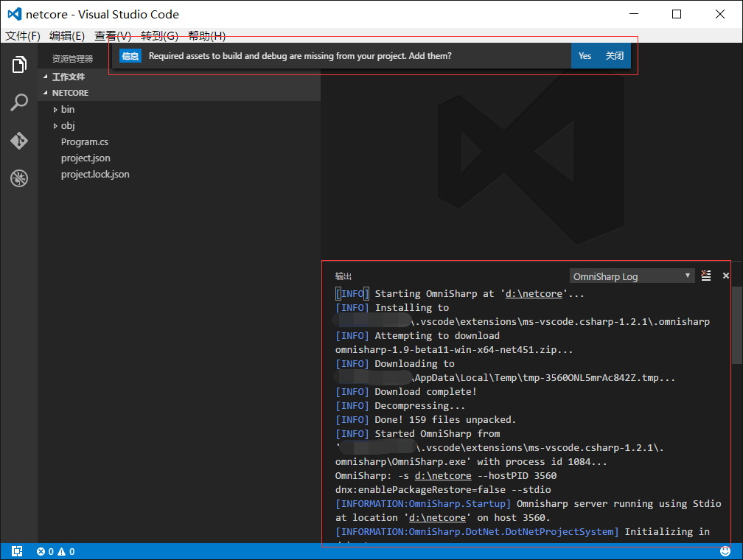Open the Search view icon
Image resolution: width=743 pixels, height=560 pixels.
(19, 102)
